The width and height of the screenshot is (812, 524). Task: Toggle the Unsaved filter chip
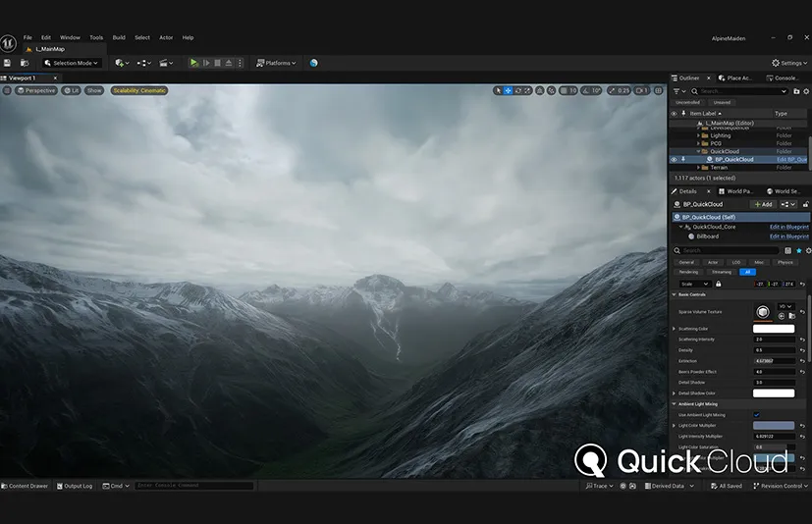point(722,102)
